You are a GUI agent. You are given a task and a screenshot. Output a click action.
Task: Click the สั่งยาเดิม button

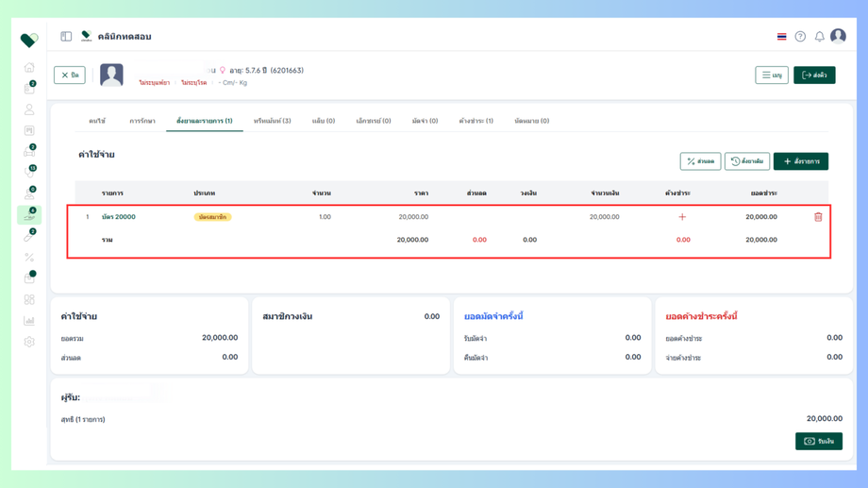(747, 161)
